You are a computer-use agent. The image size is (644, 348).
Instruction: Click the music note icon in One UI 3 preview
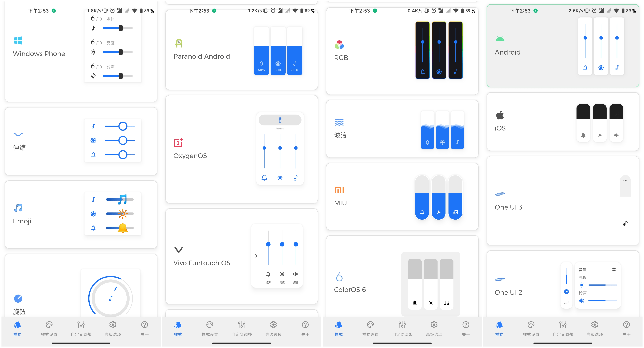point(625,223)
